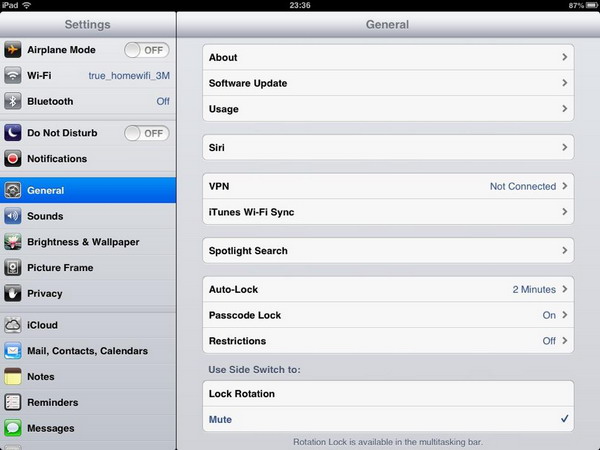Open the Siri settings row
The image size is (600, 450).
(x=388, y=147)
